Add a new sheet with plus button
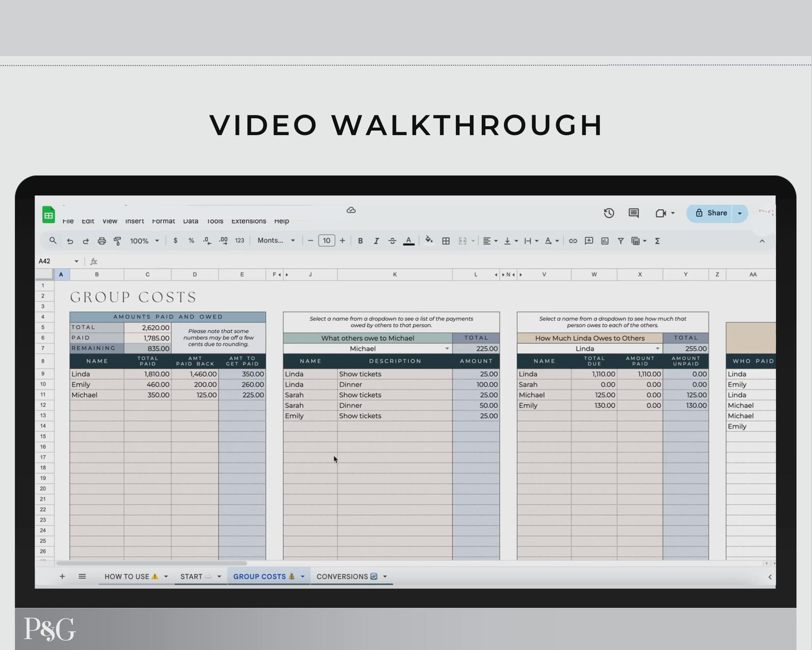Screen dimensions: 812x650 point(62,577)
